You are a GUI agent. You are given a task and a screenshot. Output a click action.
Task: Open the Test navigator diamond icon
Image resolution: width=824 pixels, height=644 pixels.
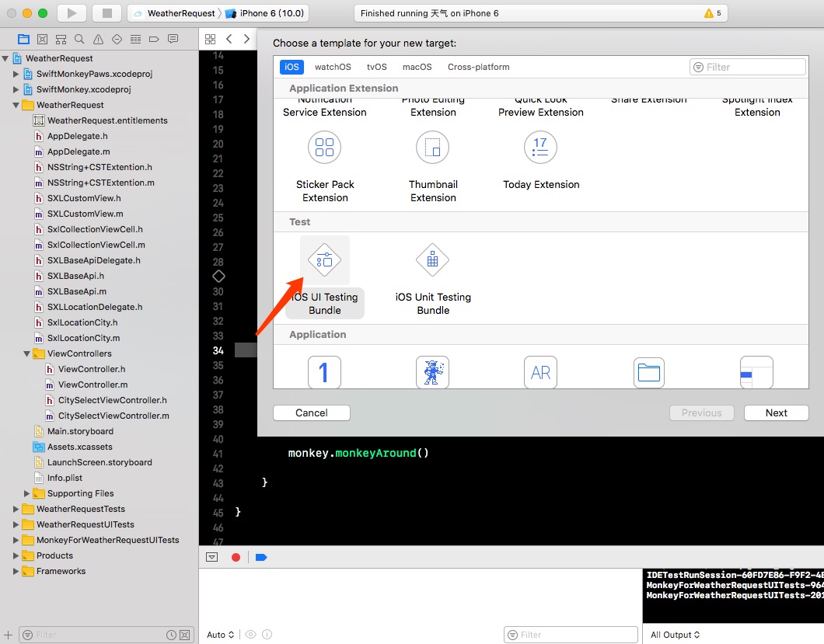pos(117,39)
